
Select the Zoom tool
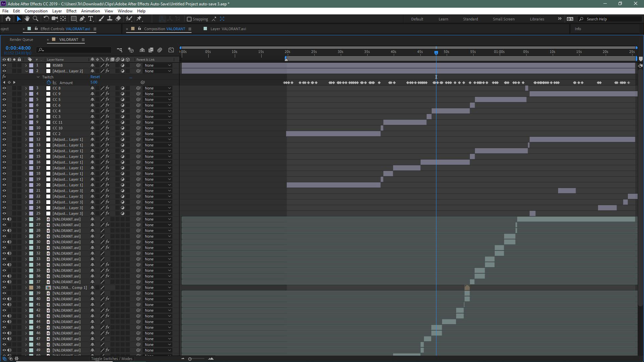[36, 19]
